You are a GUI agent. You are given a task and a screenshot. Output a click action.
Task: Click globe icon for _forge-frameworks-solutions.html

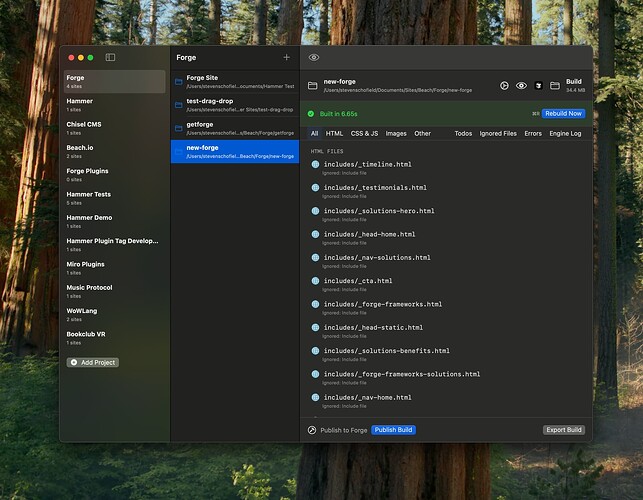tap(315, 374)
